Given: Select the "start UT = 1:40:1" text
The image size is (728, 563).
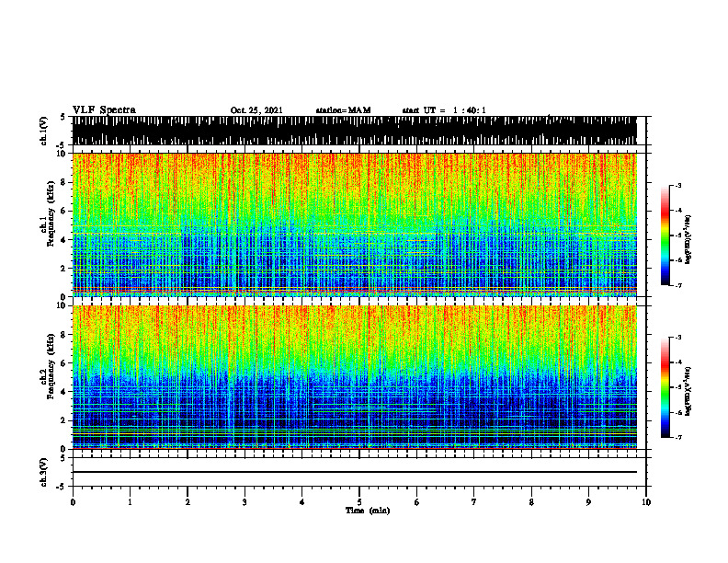Looking at the screenshot, I should 444,110.
